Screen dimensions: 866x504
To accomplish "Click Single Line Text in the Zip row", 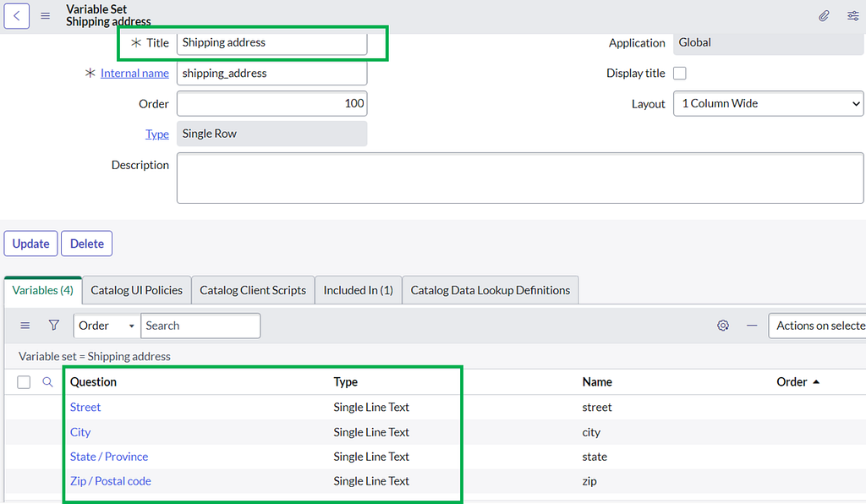I will coord(371,481).
